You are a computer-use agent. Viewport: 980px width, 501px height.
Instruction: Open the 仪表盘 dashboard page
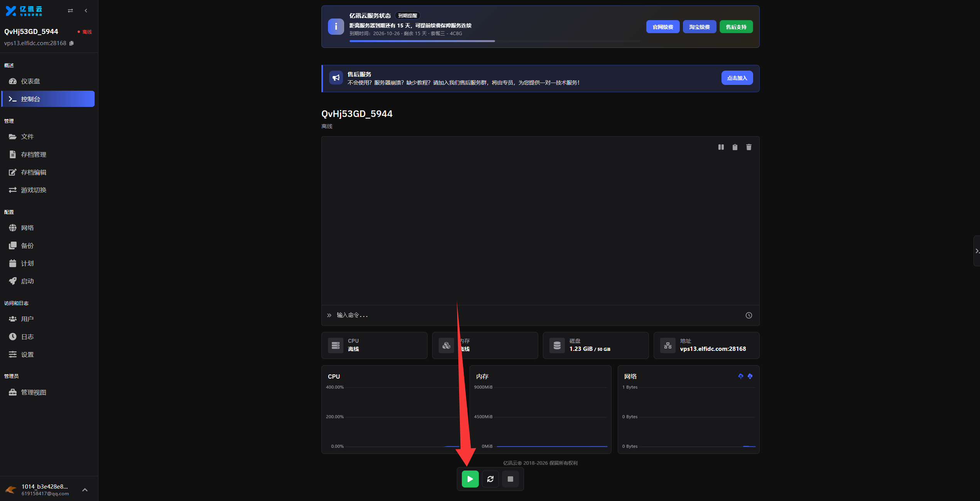[48, 81]
